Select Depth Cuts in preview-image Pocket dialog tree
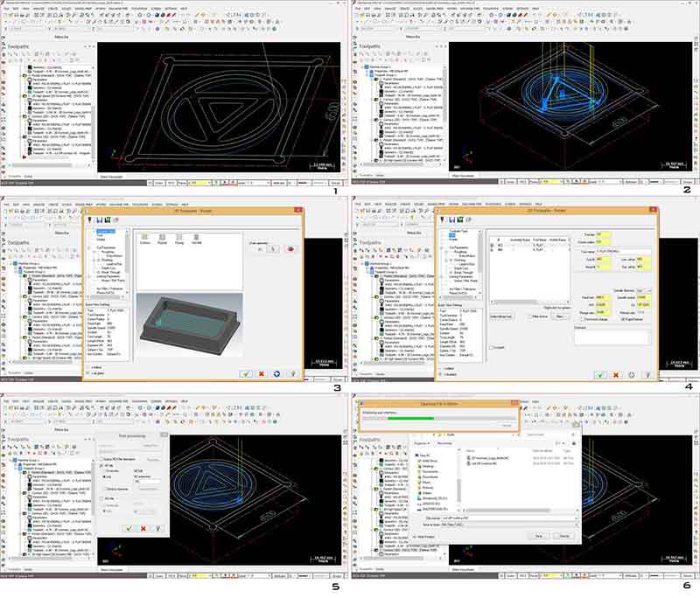 pos(108,268)
